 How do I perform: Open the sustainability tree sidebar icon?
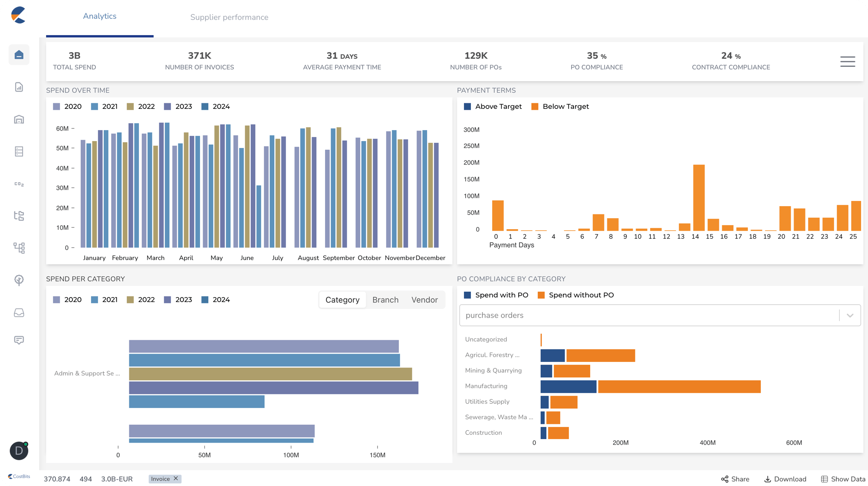point(19,280)
